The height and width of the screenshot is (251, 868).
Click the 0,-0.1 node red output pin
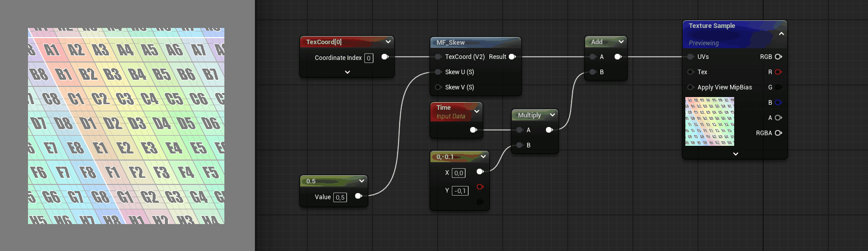[480, 187]
